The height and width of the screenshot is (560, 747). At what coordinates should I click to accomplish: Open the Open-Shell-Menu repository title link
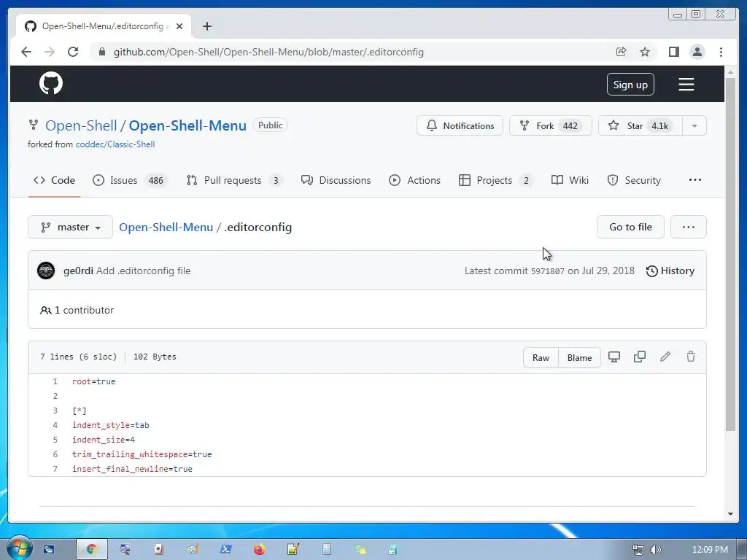[187, 125]
